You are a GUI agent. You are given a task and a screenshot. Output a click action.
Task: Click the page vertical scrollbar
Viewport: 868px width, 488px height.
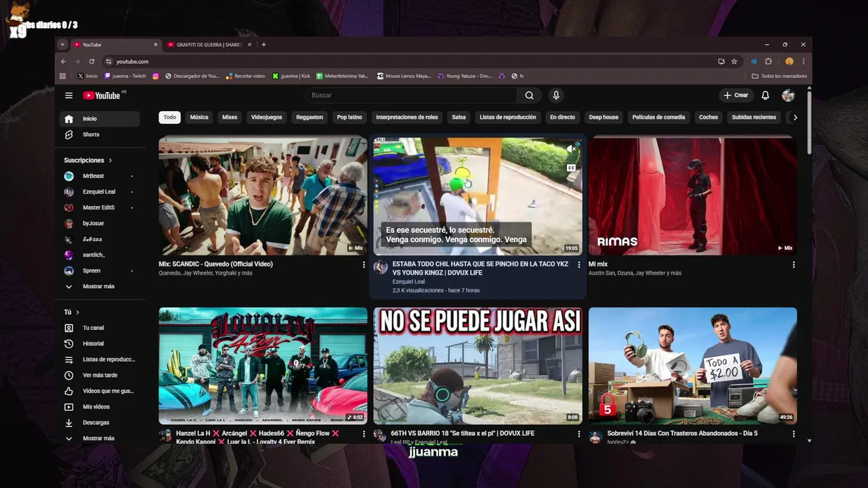point(808,122)
